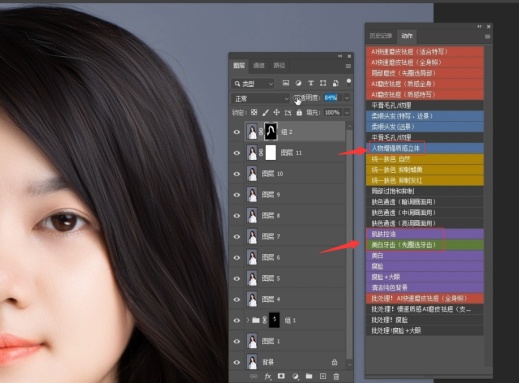519x383 pixels.
Task: Toggle visibility of 背景 layer
Action: pyautogui.click(x=237, y=362)
